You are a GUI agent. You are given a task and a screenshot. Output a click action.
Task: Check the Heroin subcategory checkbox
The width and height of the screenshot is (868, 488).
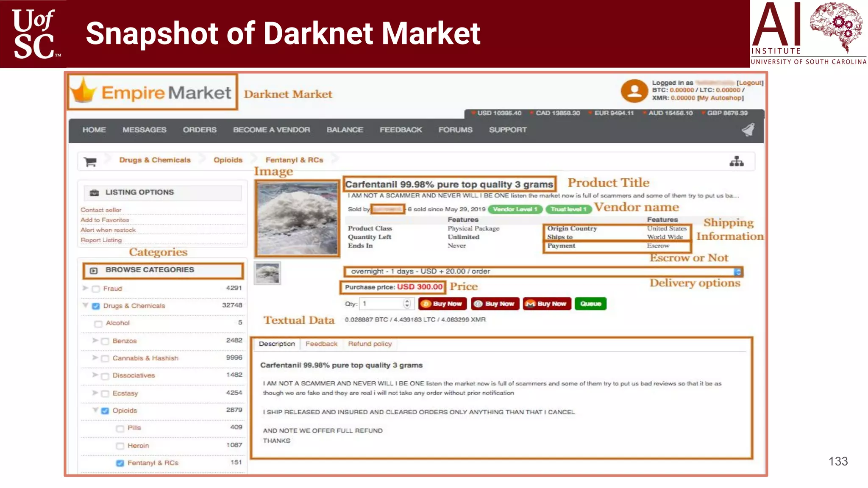pyautogui.click(x=120, y=446)
